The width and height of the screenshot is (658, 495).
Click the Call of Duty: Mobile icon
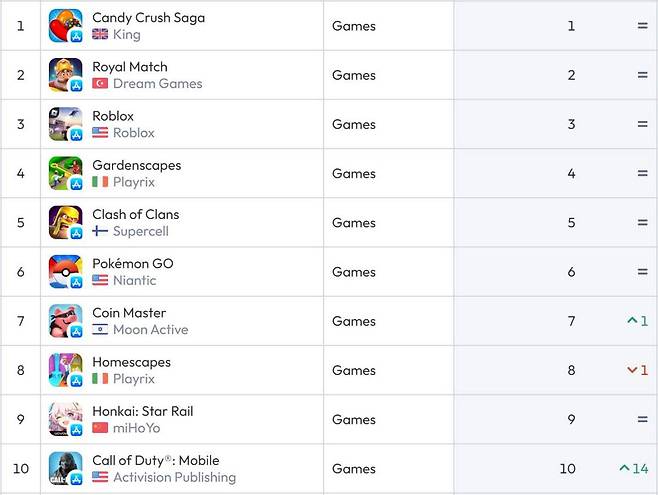tap(65, 468)
